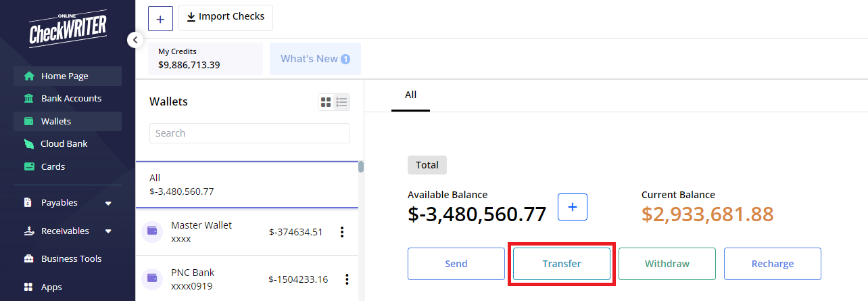This screenshot has width=868, height=301.
Task: Click the plus icon beside Available Balance
Action: pyautogui.click(x=573, y=207)
